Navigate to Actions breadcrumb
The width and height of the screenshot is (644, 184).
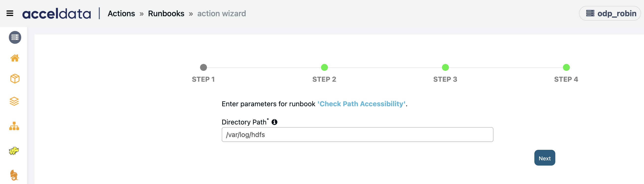coord(121,14)
